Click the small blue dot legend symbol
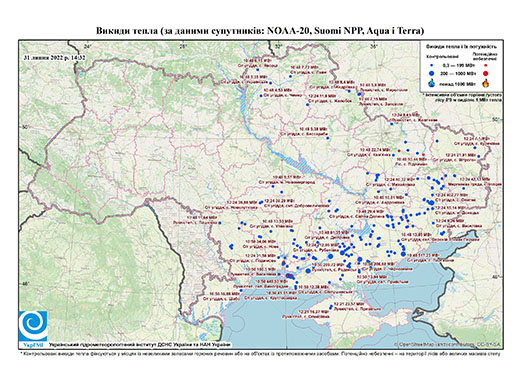Viewport: 520px width, 368px height. click(x=432, y=66)
